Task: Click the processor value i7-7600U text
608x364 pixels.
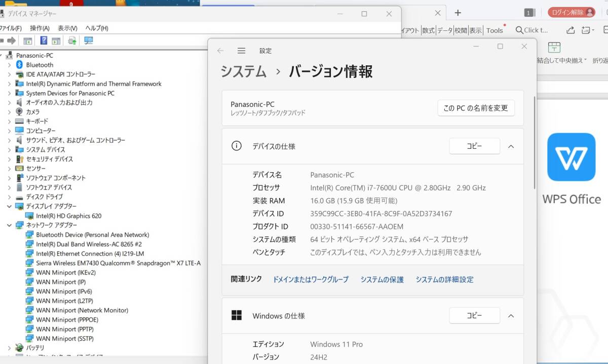Action: pos(398,188)
